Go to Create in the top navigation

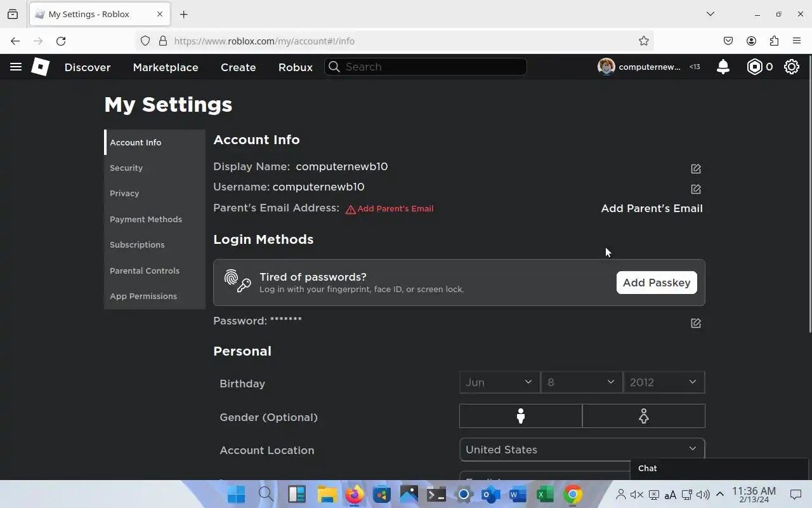pyautogui.click(x=239, y=67)
